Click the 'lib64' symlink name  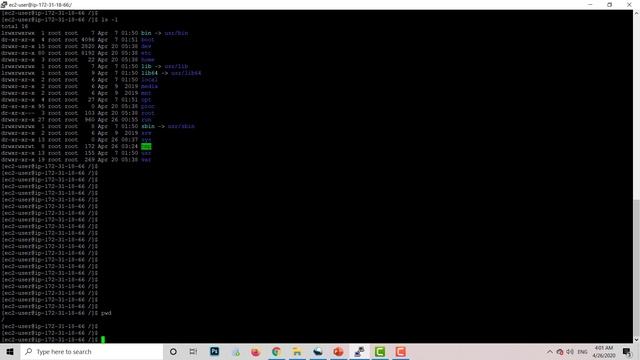click(x=149, y=73)
